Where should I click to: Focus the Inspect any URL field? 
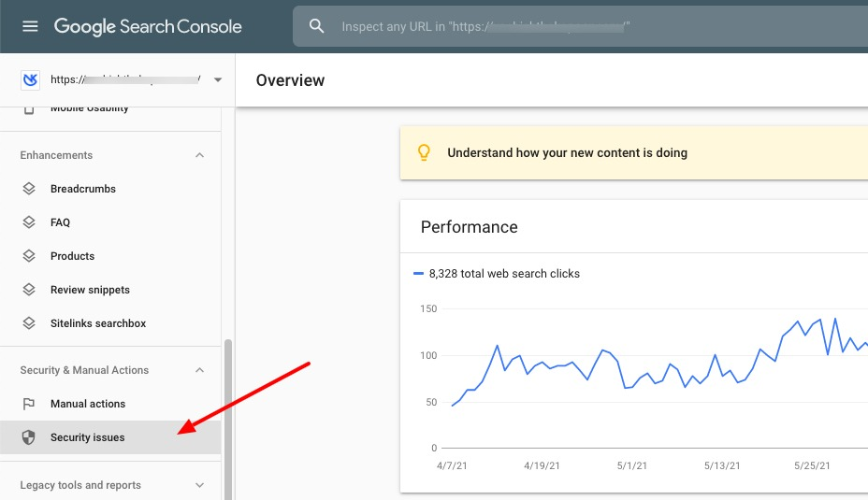(580, 26)
